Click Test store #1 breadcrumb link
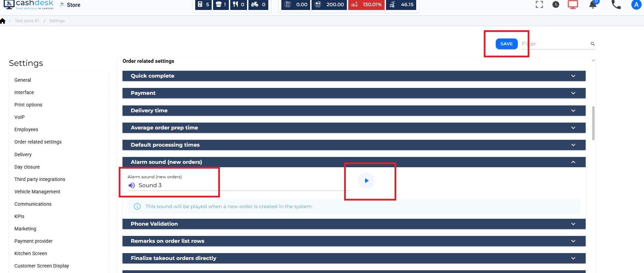The height and width of the screenshot is (273, 644). click(27, 21)
